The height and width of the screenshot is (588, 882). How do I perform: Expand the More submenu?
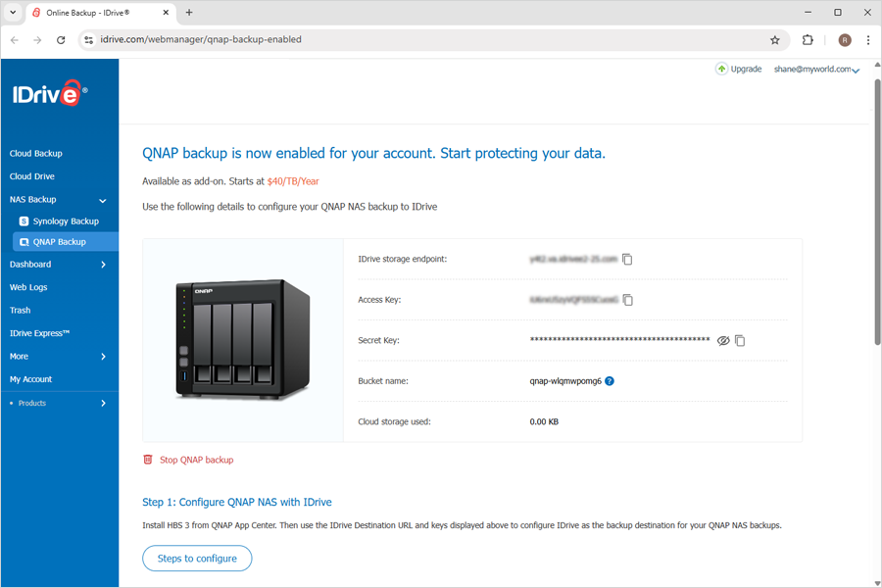103,356
